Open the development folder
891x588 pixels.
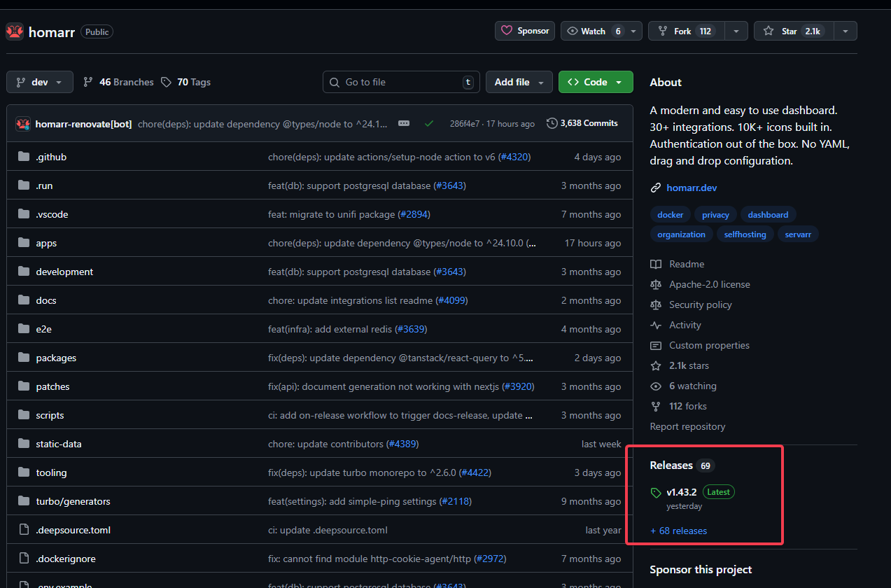64,272
